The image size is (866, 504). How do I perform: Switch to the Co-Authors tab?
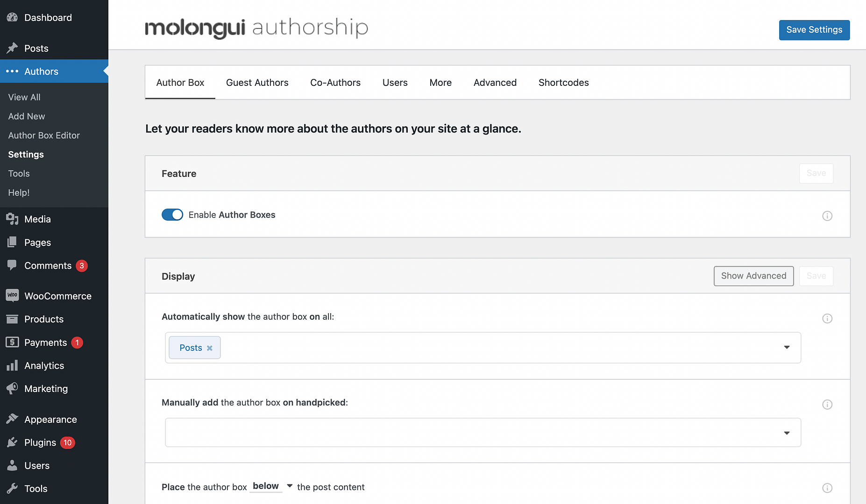[335, 83]
